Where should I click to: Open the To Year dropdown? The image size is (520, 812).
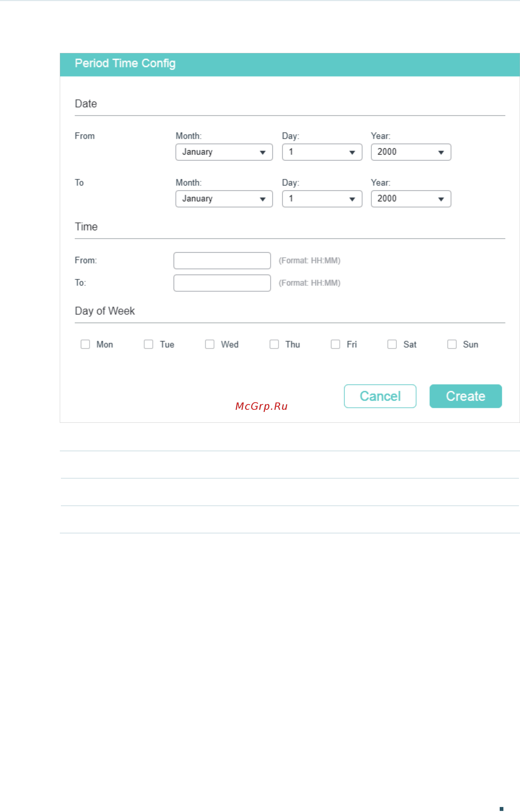[411, 199]
